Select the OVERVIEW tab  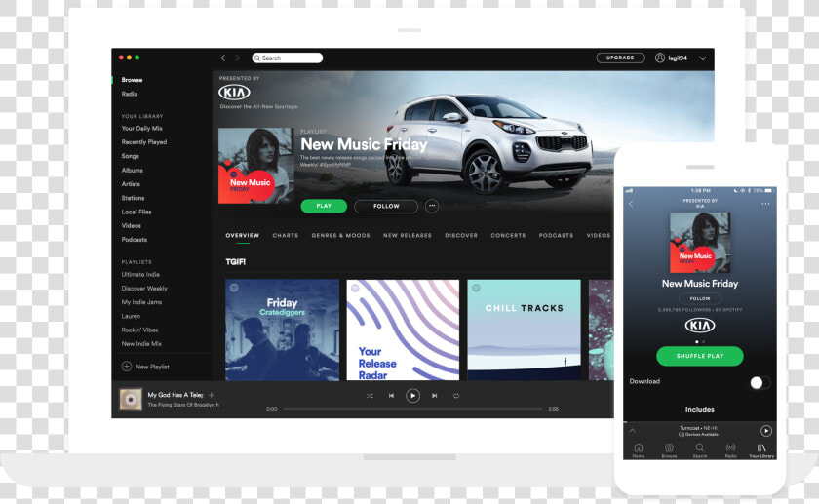tap(243, 236)
